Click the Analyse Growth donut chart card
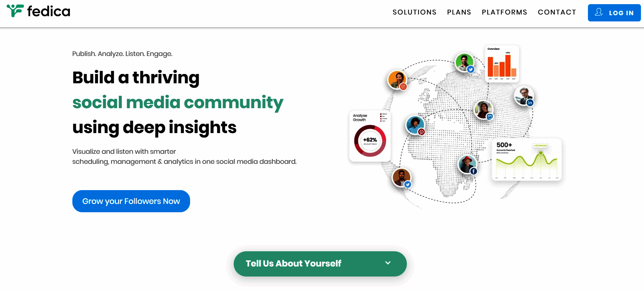The width and height of the screenshot is (644, 290). tap(370, 136)
